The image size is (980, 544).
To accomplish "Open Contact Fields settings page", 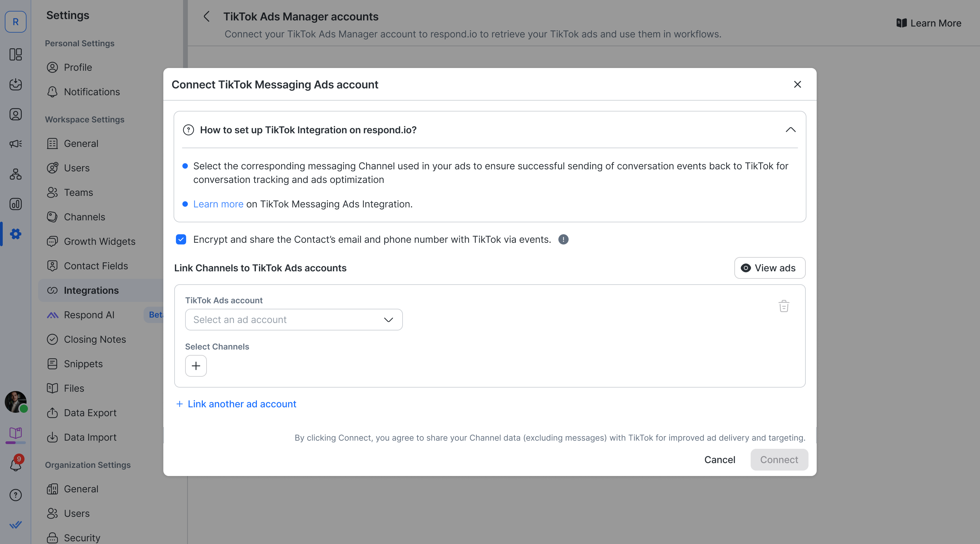I will point(96,266).
